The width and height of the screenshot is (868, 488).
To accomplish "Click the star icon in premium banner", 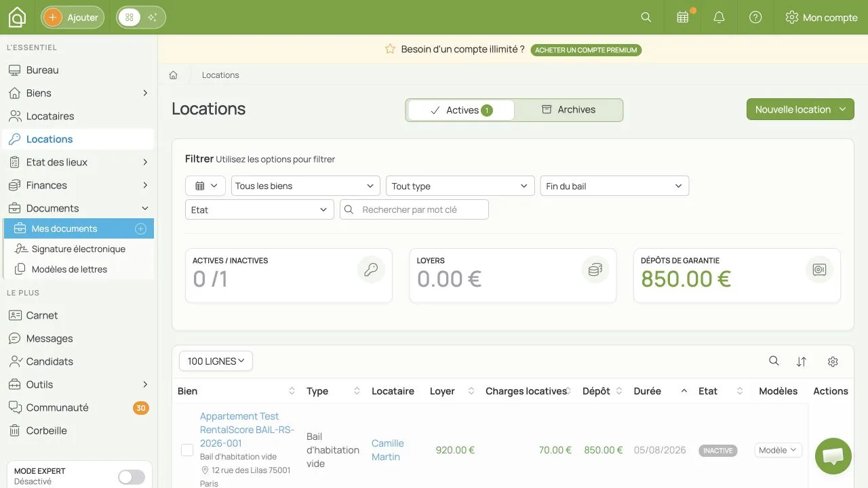I will pyautogui.click(x=390, y=49).
